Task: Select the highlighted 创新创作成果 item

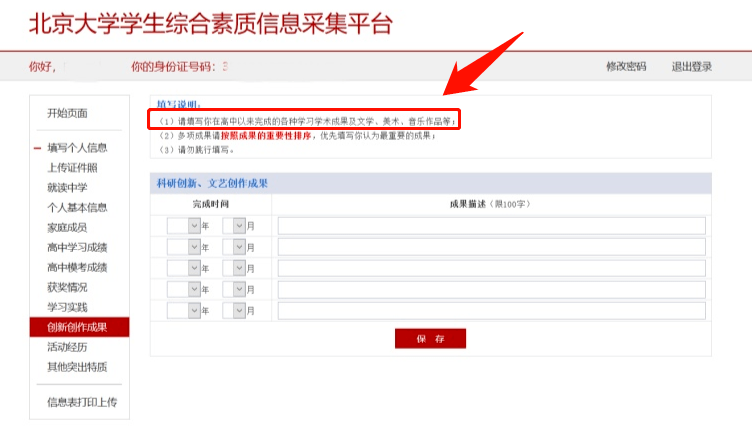Action: (80, 327)
